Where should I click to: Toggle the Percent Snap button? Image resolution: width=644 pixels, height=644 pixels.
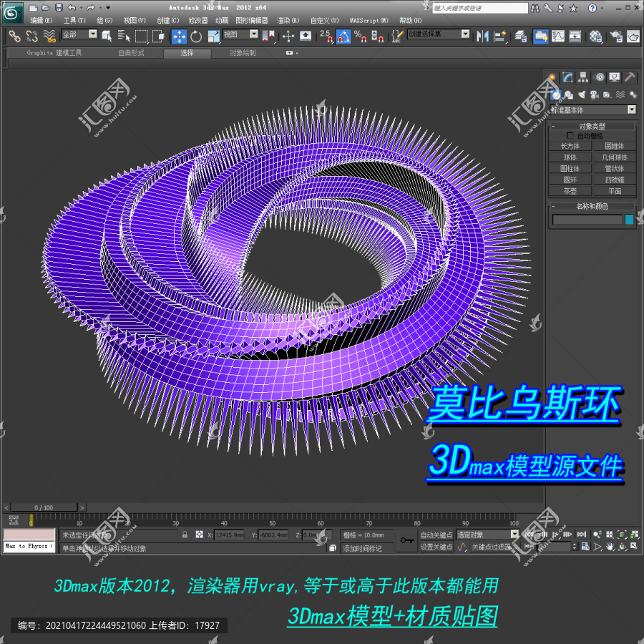coord(360,36)
